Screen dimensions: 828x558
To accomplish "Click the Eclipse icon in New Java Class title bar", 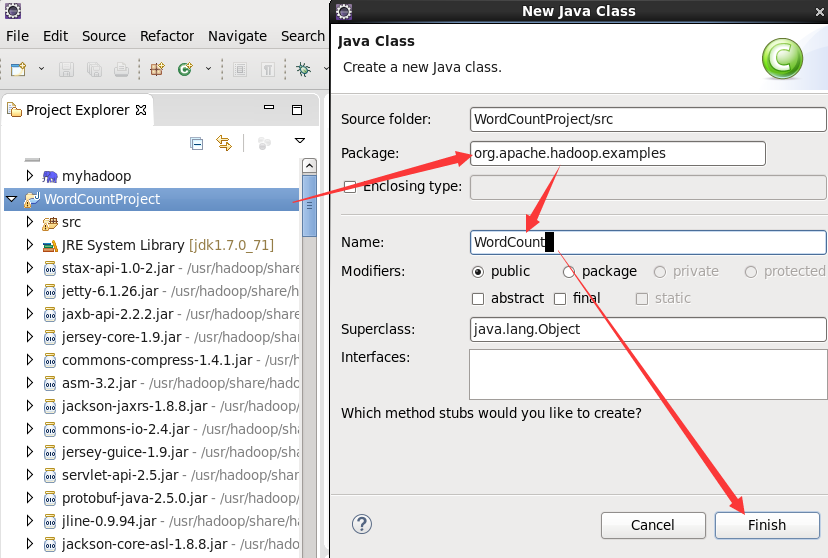I will 344,11.
